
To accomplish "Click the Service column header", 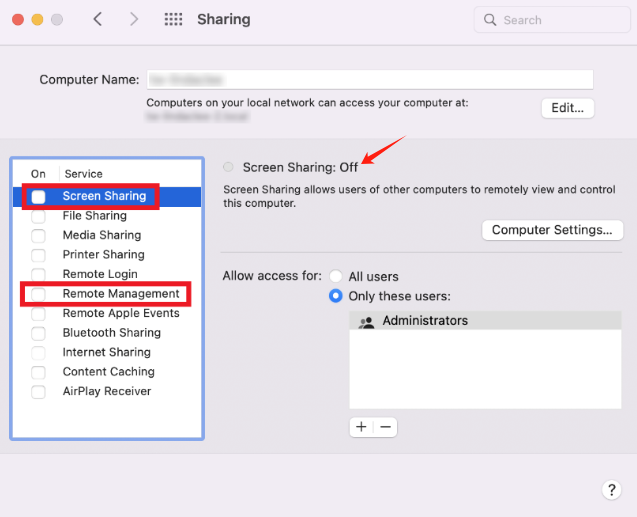I will point(83,174).
